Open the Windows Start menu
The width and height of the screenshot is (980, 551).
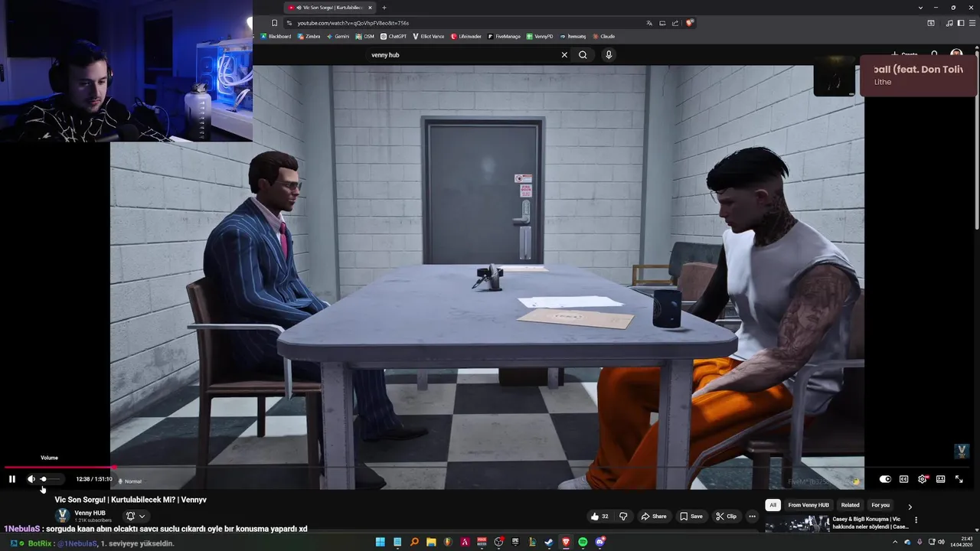point(381,542)
